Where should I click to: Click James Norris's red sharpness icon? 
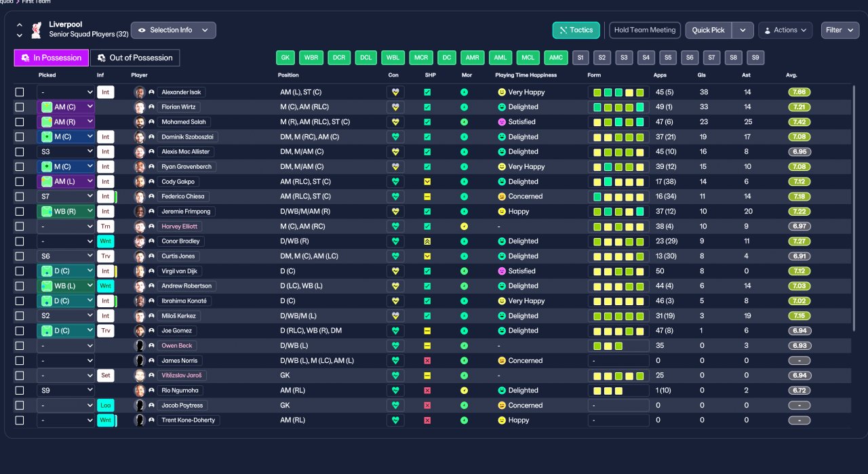427,361
